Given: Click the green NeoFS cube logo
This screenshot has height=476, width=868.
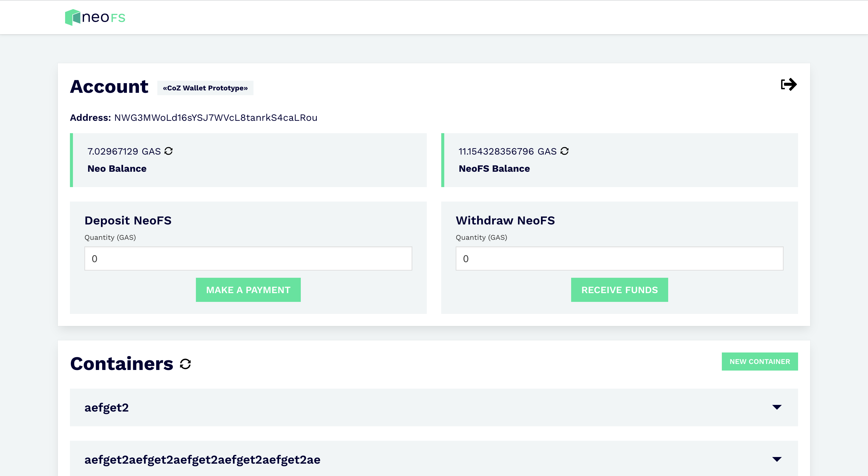Looking at the screenshot, I should [72, 17].
